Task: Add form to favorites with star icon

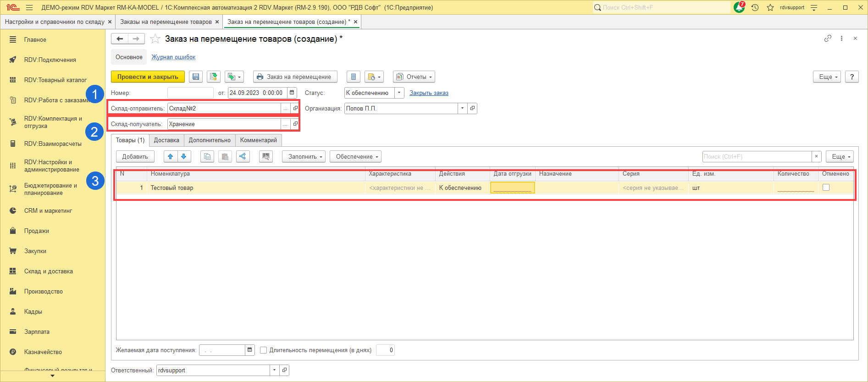Action: pyautogui.click(x=155, y=39)
